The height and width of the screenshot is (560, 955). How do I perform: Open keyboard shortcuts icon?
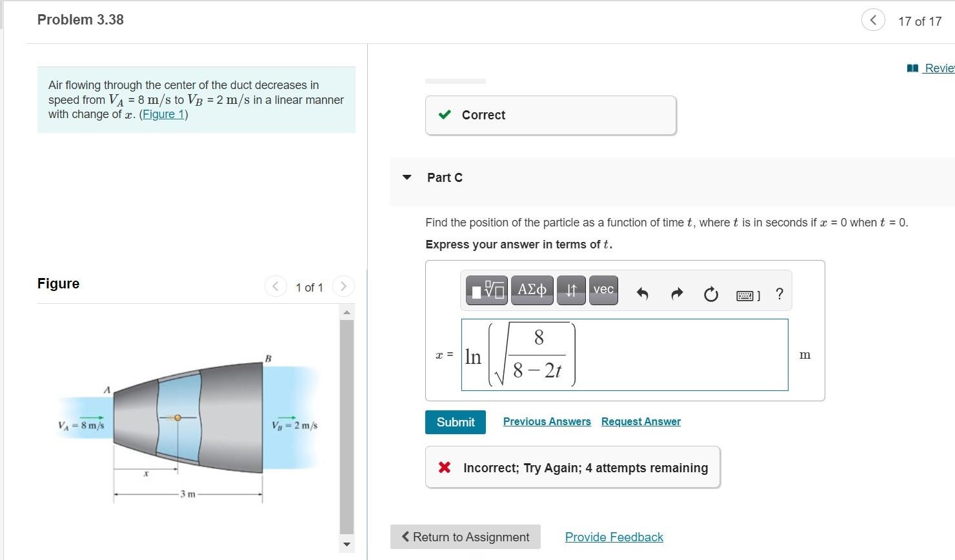[x=748, y=295]
